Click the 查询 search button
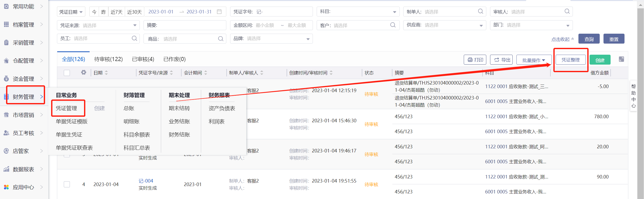Screen dimensions: 644x199 coord(589,39)
